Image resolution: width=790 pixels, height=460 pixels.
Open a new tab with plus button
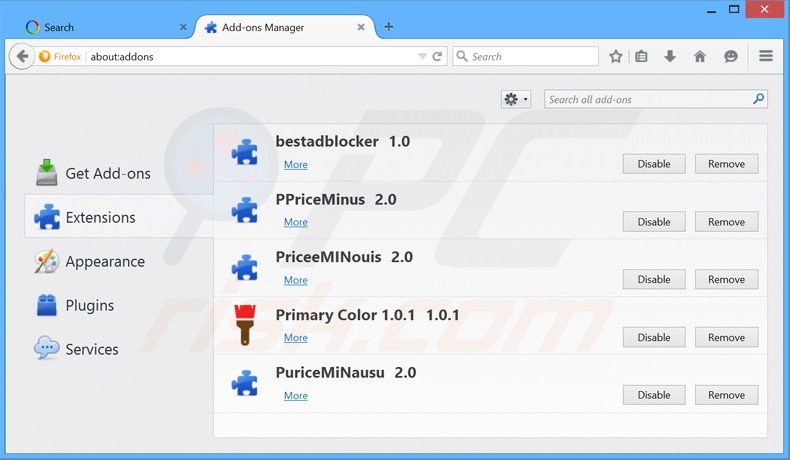(388, 27)
